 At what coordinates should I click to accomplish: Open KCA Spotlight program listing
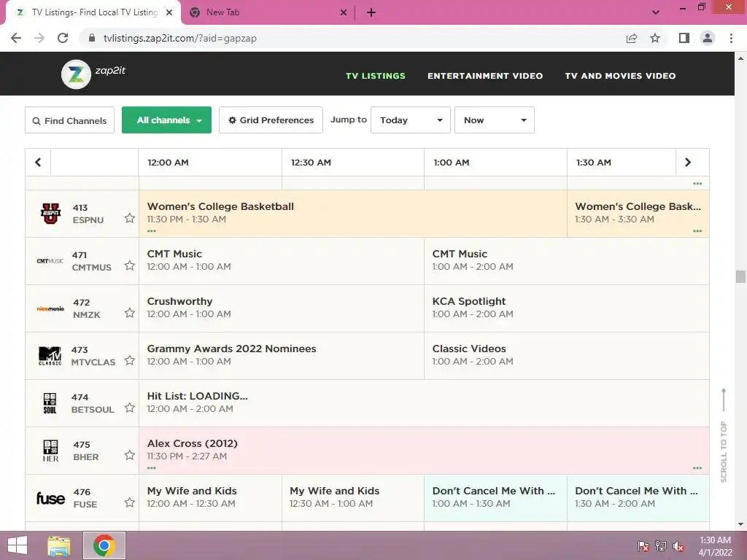click(x=566, y=308)
